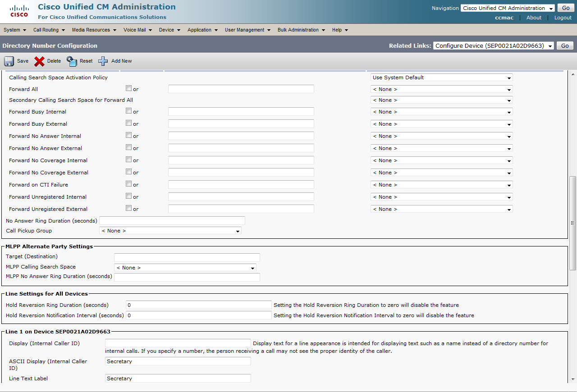The image size is (577, 392).
Task: Click the Save disk icon
Action: (x=9, y=61)
